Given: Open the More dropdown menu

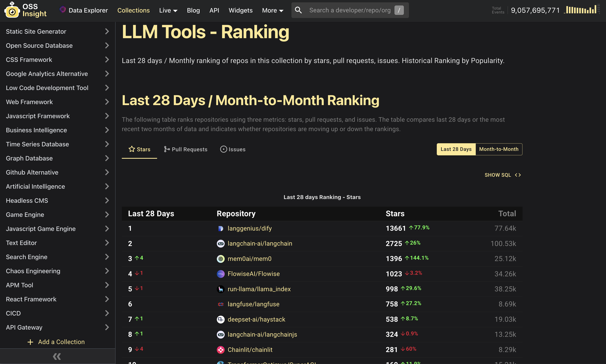Looking at the screenshot, I should [272, 10].
